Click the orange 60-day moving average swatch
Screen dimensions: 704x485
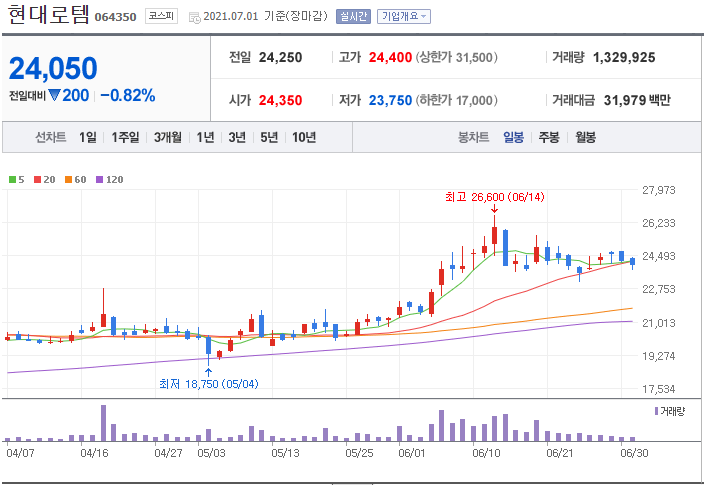coord(68,180)
